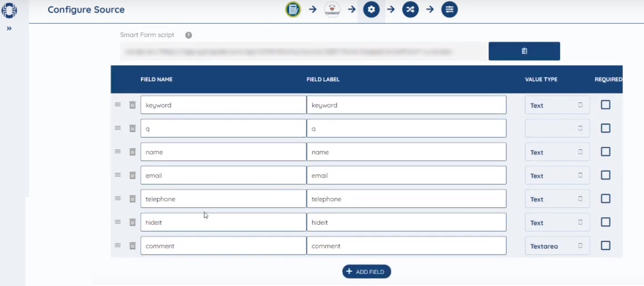This screenshot has width=644, height=286.
Task: Edit the hideit field label input
Action: 407,222
